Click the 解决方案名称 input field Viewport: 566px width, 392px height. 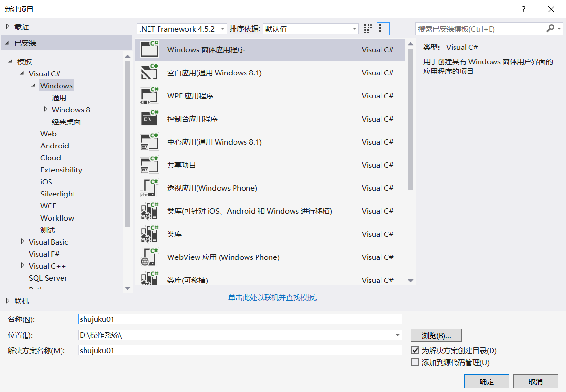(x=240, y=350)
